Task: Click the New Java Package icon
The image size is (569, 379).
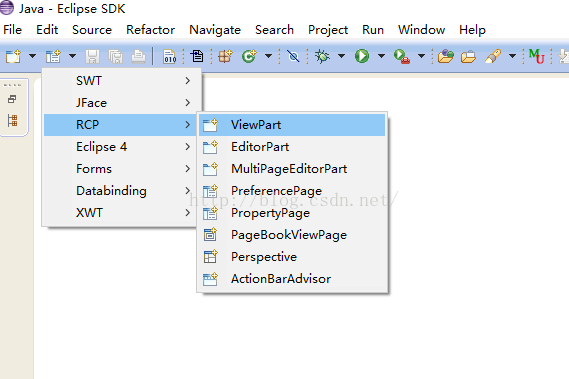Action: tap(225, 56)
